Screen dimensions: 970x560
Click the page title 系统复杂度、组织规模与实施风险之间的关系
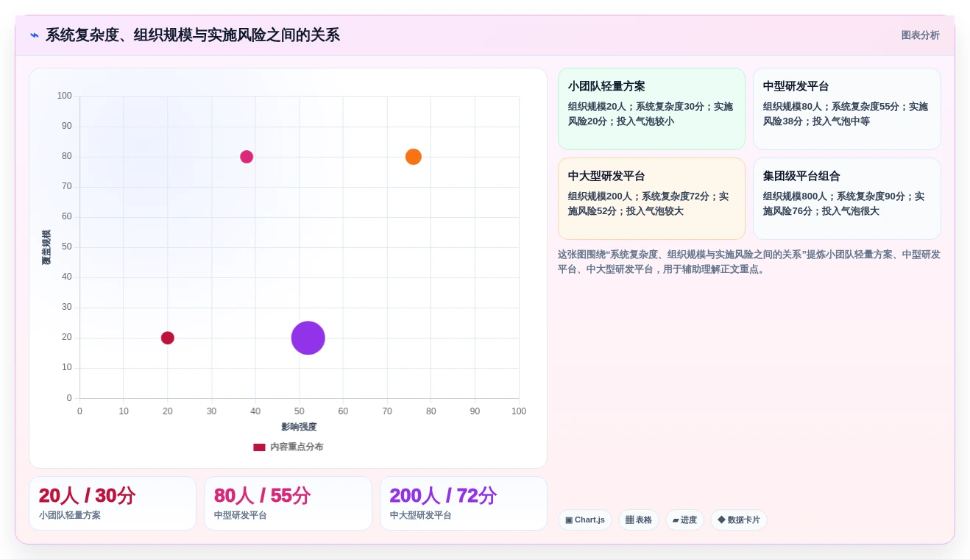193,35
